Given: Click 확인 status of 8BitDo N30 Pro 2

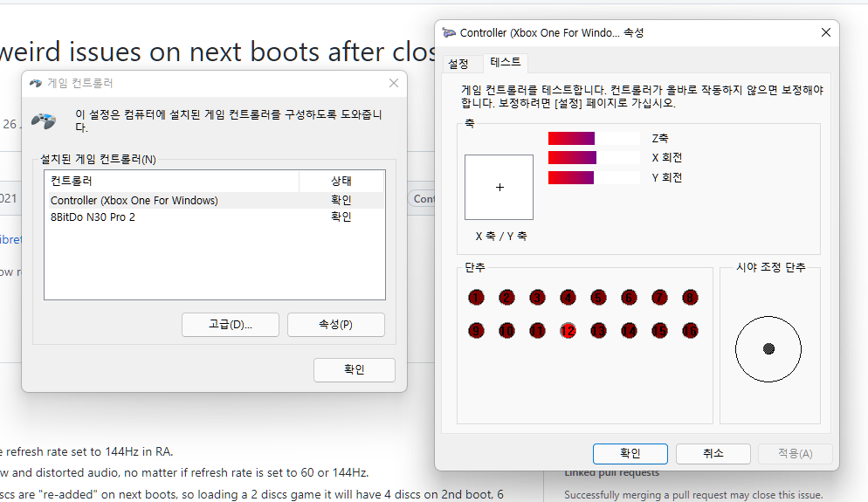Looking at the screenshot, I should click(x=341, y=217).
